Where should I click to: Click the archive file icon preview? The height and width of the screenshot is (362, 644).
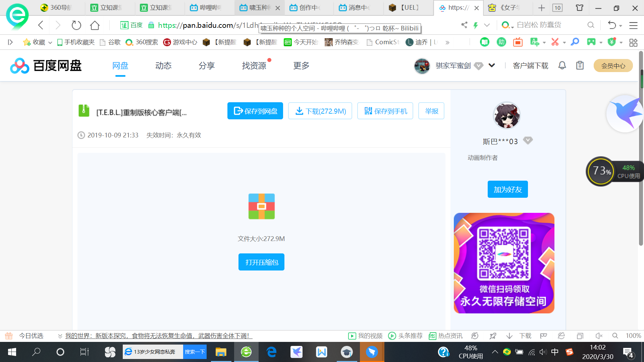point(261,206)
